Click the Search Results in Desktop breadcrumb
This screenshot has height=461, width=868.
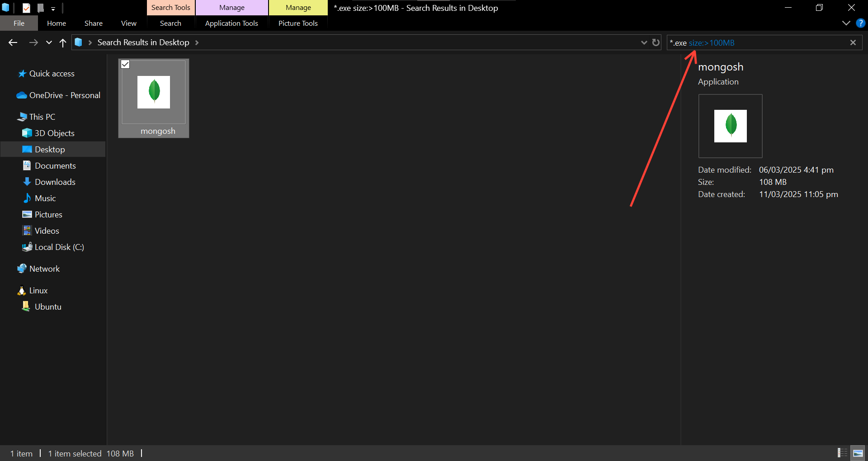pyautogui.click(x=143, y=42)
